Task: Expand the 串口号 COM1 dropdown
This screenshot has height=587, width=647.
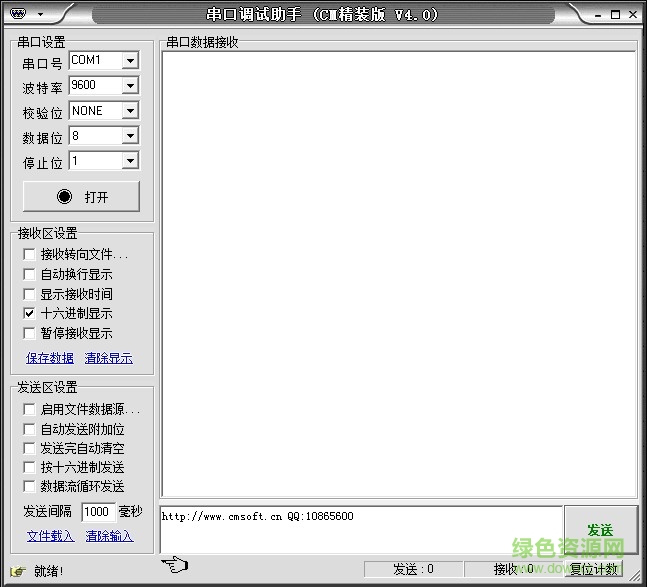Action: (x=130, y=61)
